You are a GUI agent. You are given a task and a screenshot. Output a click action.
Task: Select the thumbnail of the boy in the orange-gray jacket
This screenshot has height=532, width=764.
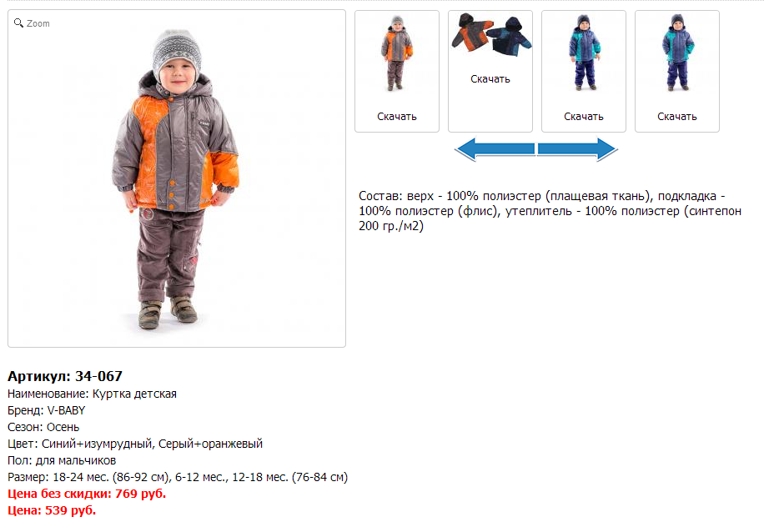click(x=397, y=53)
